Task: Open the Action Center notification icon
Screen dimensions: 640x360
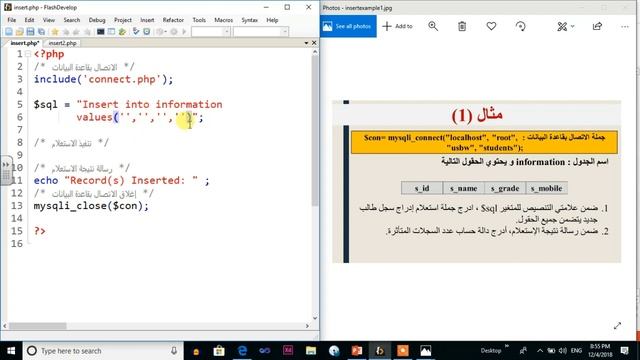Action: 624,351
